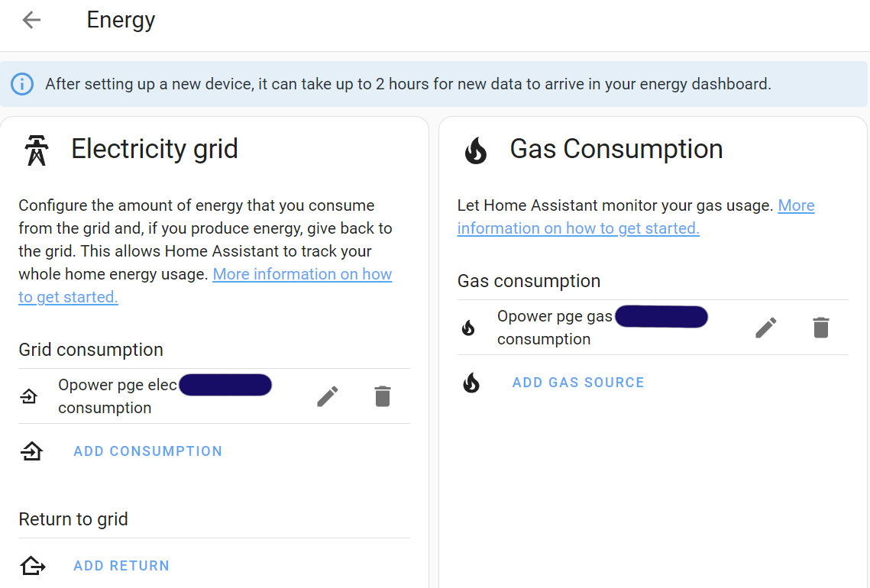Click ADD CONSUMPTION under Grid consumption
Viewport: 870px width, 588px height.
(x=147, y=451)
